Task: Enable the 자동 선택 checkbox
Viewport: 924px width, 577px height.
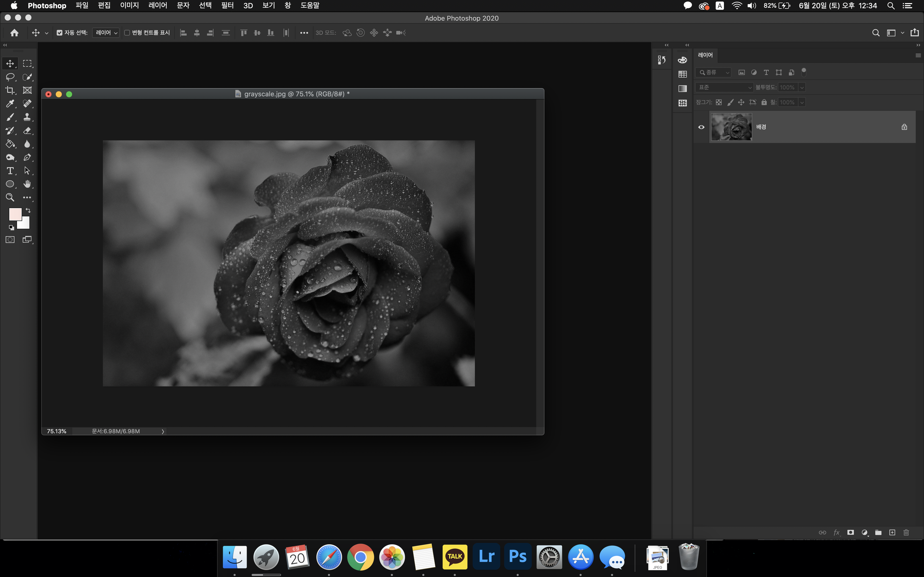Action: click(x=60, y=33)
